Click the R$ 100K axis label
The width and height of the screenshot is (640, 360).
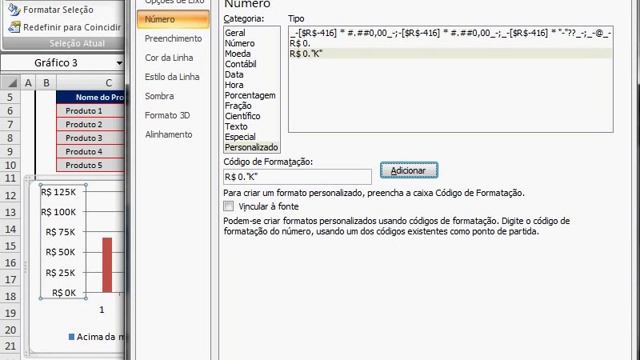click(58, 212)
